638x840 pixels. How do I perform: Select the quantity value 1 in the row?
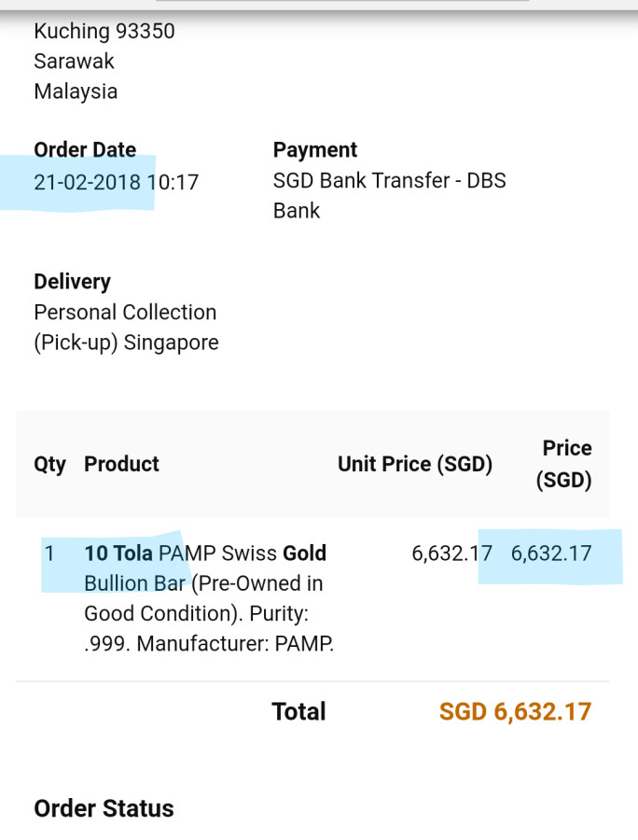coord(49,553)
